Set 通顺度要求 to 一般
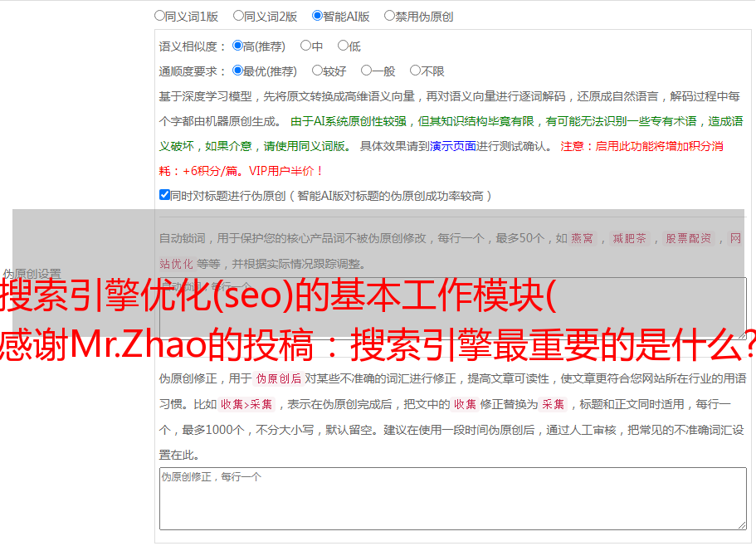The image size is (756, 546). pos(367,71)
